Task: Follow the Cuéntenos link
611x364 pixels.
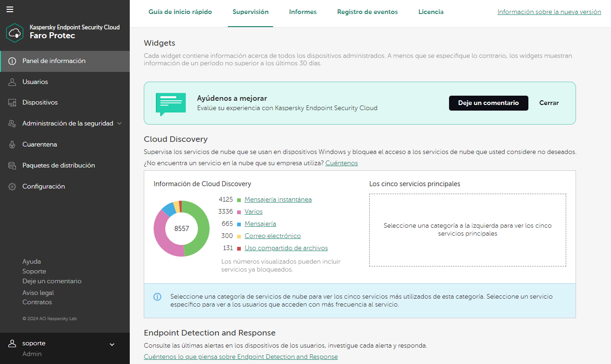Action: [x=342, y=163]
